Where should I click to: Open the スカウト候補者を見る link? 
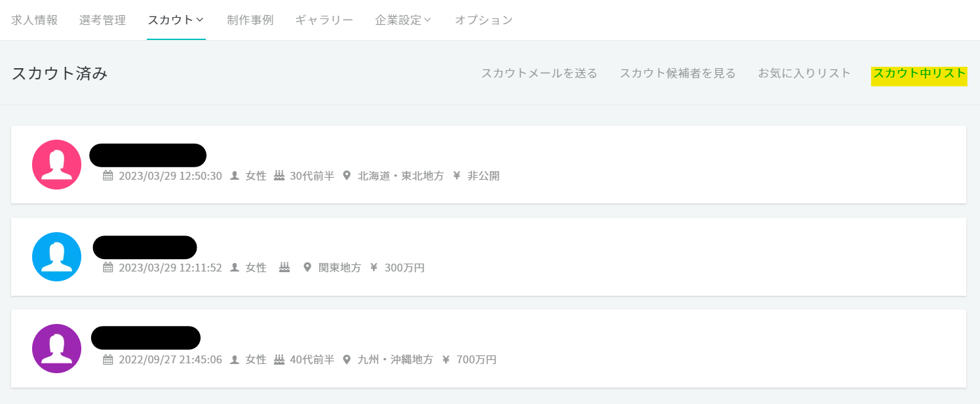click(678, 73)
